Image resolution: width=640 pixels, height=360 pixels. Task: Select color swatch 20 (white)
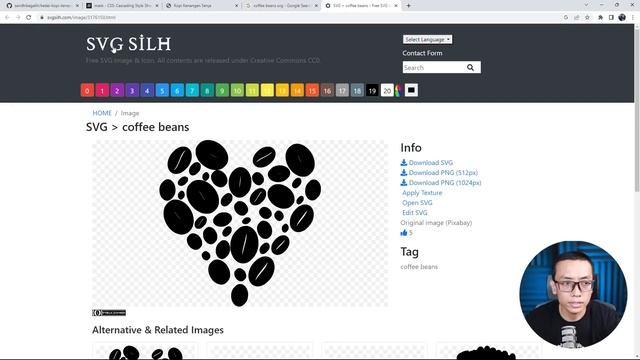coord(387,90)
